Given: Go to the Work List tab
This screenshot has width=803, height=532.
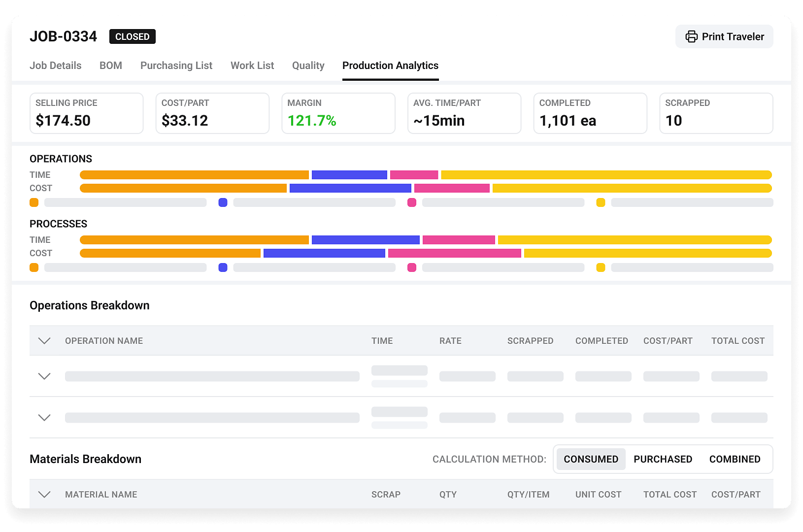Looking at the screenshot, I should click(x=252, y=66).
